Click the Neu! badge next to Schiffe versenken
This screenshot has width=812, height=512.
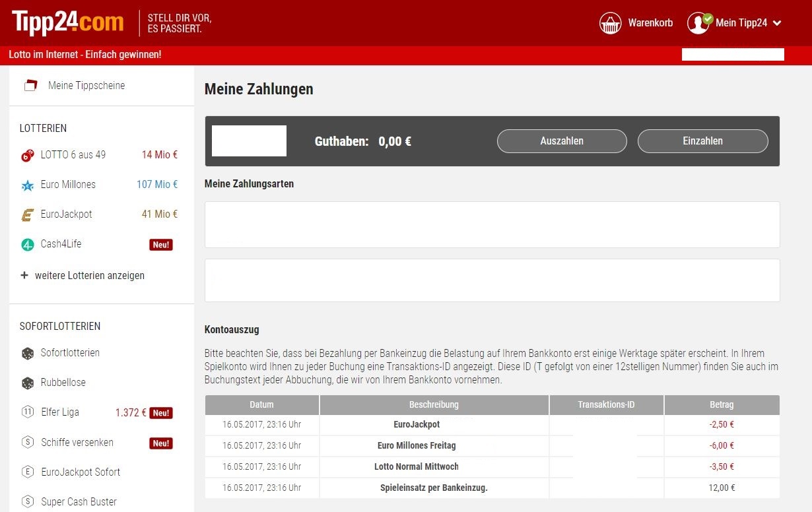[x=161, y=443]
